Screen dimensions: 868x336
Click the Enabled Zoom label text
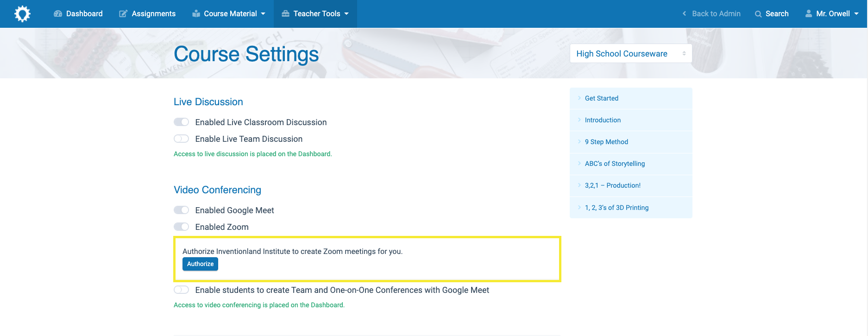[222, 227]
